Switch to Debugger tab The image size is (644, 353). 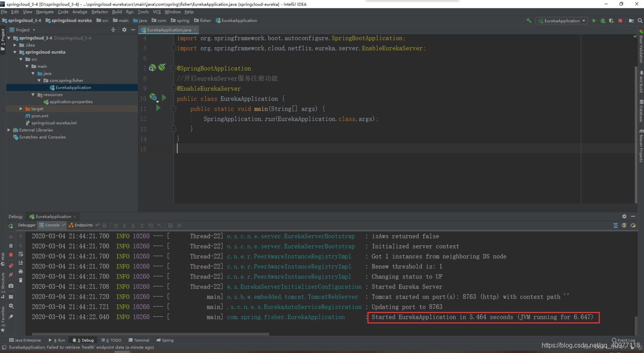click(x=27, y=225)
